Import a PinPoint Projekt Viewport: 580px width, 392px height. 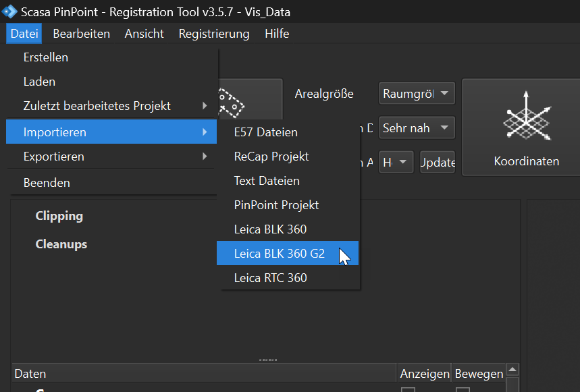click(x=288, y=205)
